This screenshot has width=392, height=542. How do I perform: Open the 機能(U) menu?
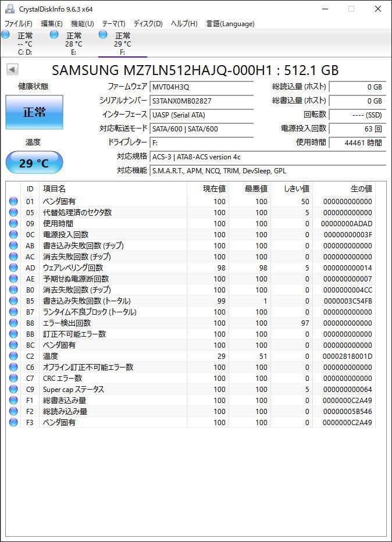[82, 23]
